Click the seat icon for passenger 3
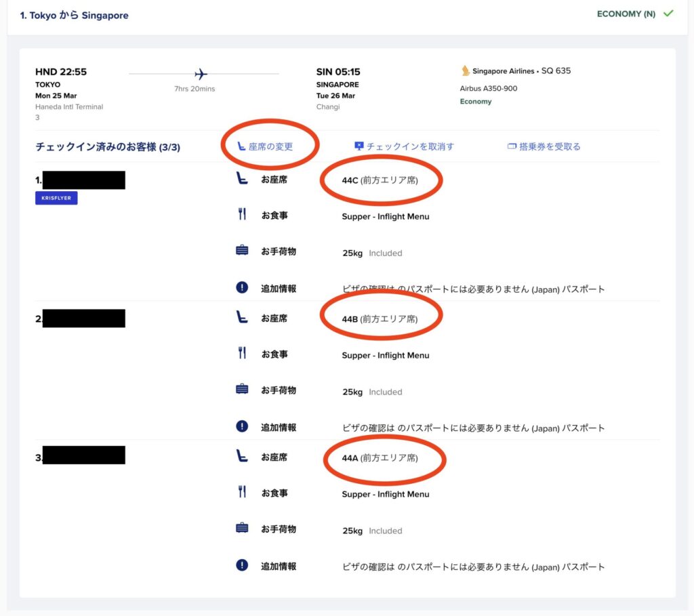The width and height of the screenshot is (694, 616). tap(242, 456)
